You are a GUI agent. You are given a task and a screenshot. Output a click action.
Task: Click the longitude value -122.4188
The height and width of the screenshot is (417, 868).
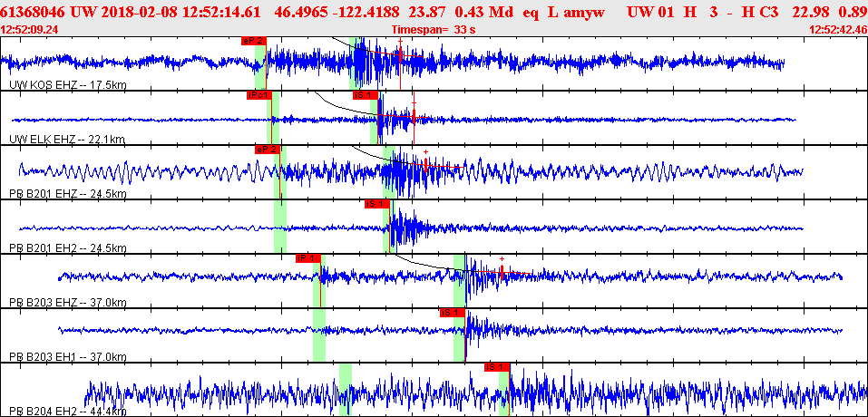[x=366, y=12]
